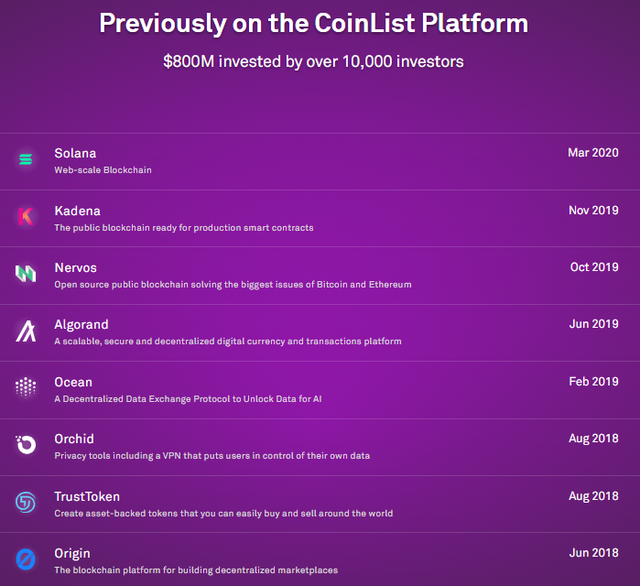This screenshot has height=586, width=640.
Task: Open the Algorand project title link
Action: pyautogui.click(x=82, y=325)
